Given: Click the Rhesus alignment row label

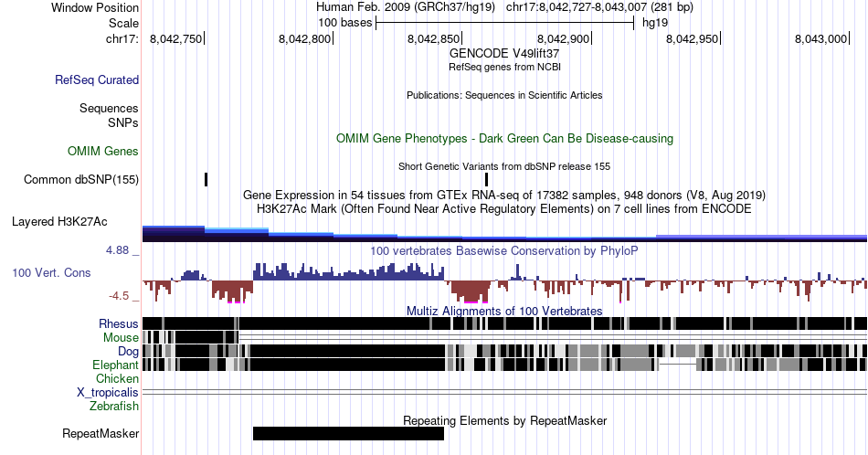Looking at the screenshot, I should (x=119, y=323).
